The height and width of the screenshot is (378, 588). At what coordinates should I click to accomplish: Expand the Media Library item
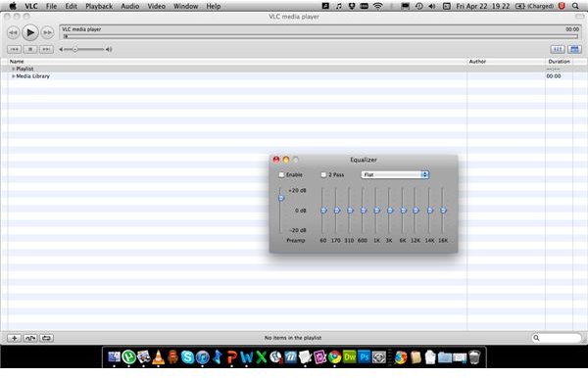click(x=14, y=76)
